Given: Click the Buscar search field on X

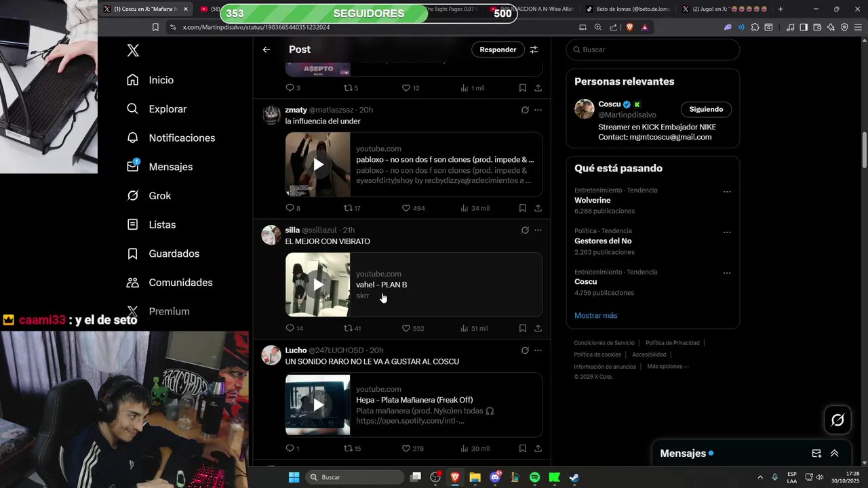Looking at the screenshot, I should point(652,49).
